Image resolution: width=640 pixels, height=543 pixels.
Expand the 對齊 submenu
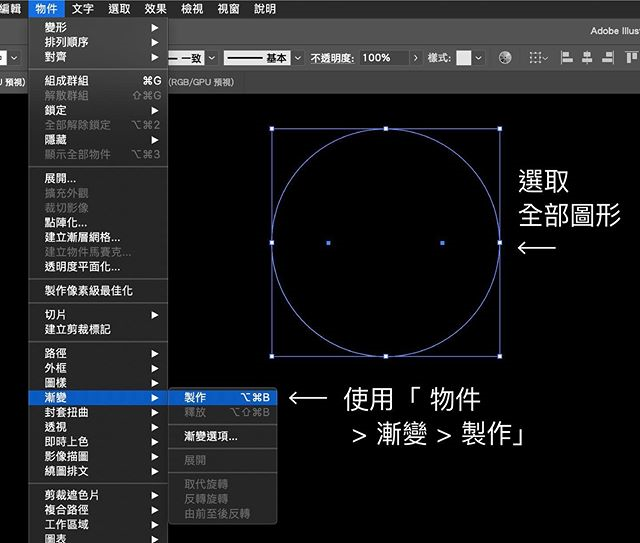coord(98,57)
